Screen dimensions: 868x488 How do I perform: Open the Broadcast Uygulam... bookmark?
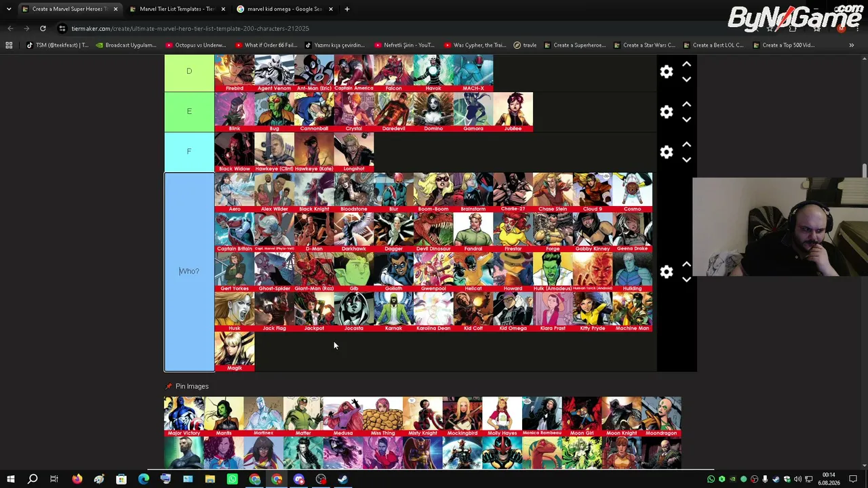click(126, 45)
